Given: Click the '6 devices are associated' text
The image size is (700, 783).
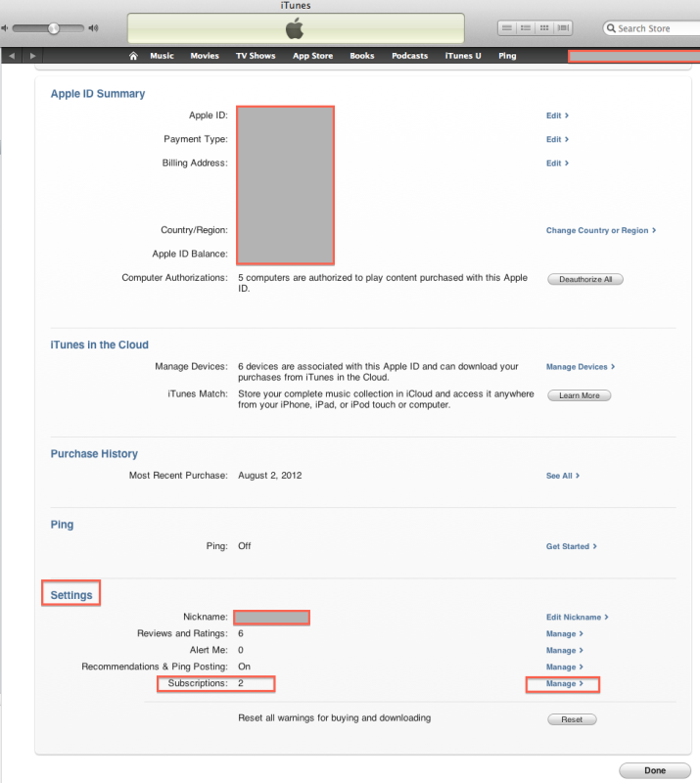Looking at the screenshot, I should (x=378, y=372).
